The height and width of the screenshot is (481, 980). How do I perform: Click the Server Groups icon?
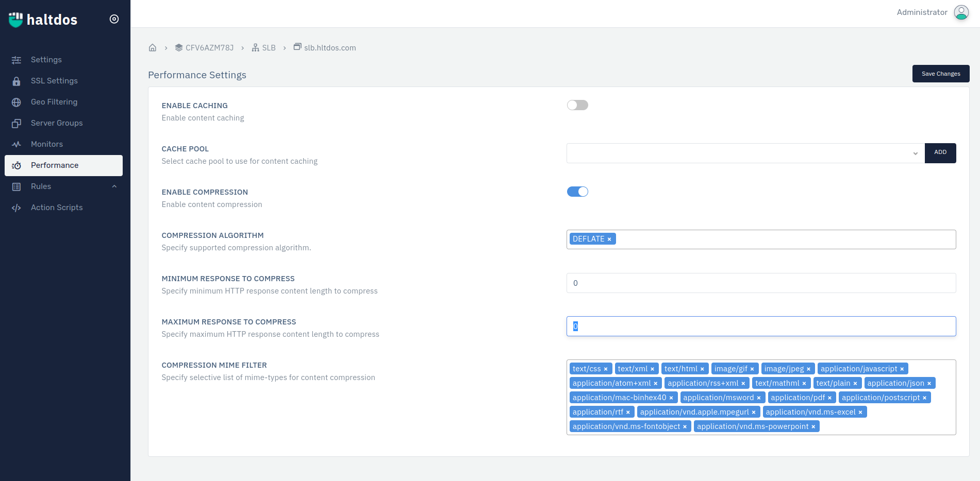coord(16,124)
